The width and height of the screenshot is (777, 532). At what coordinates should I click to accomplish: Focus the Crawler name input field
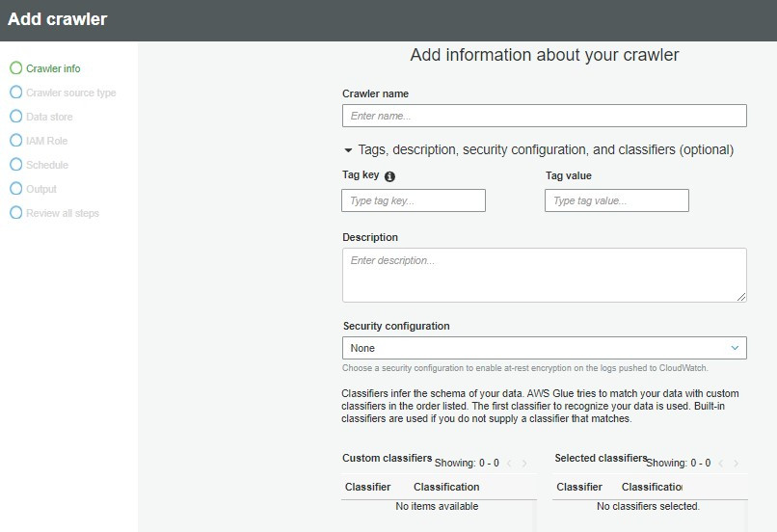tap(544, 116)
